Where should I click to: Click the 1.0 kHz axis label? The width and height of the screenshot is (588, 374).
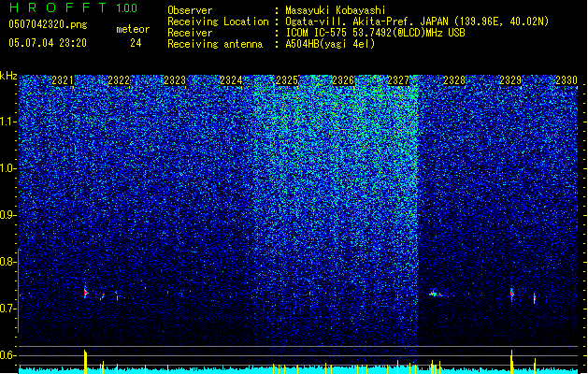pos(8,168)
